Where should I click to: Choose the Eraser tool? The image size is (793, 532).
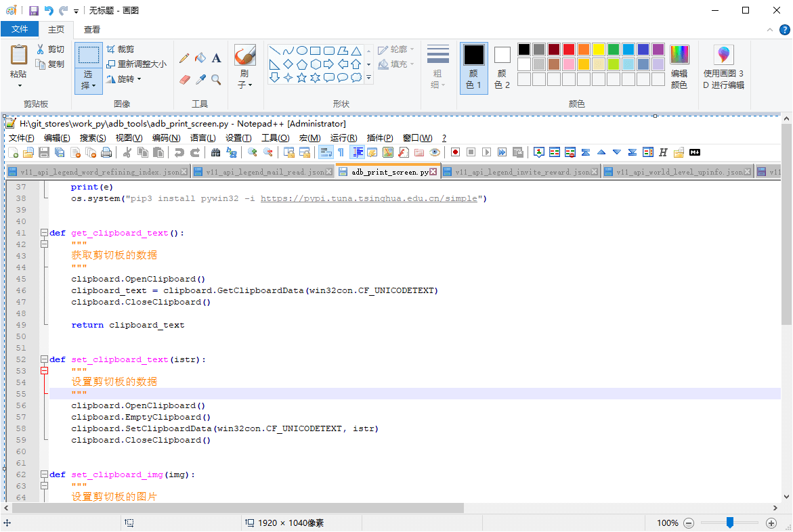(x=184, y=79)
